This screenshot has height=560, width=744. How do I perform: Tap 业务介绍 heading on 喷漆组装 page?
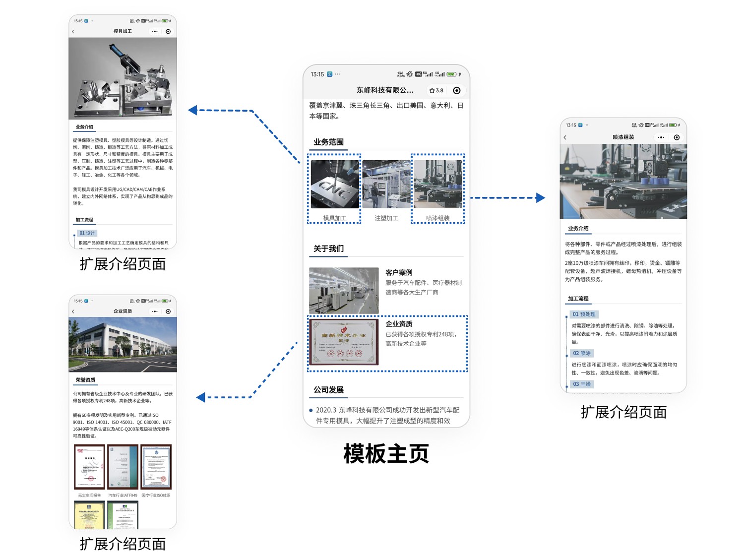tap(578, 229)
